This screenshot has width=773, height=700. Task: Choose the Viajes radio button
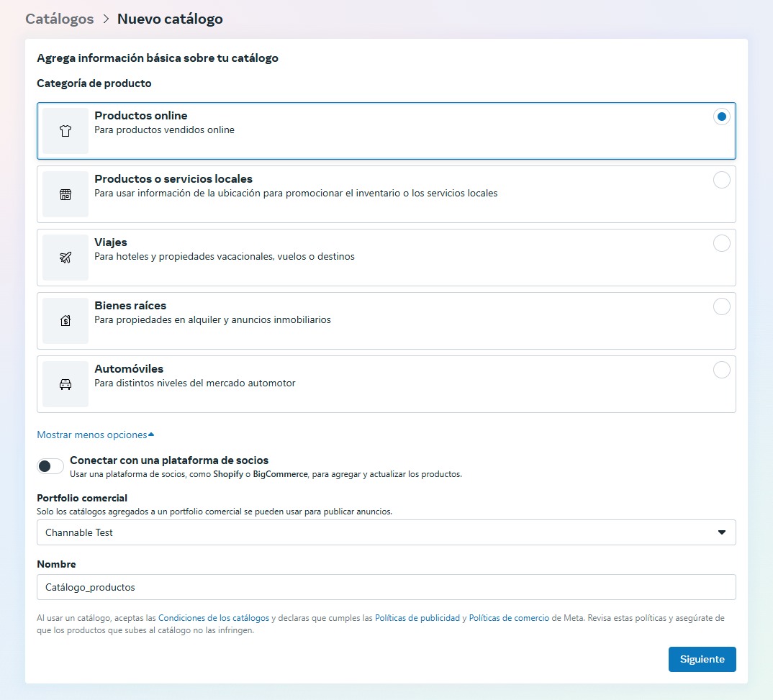pos(721,243)
